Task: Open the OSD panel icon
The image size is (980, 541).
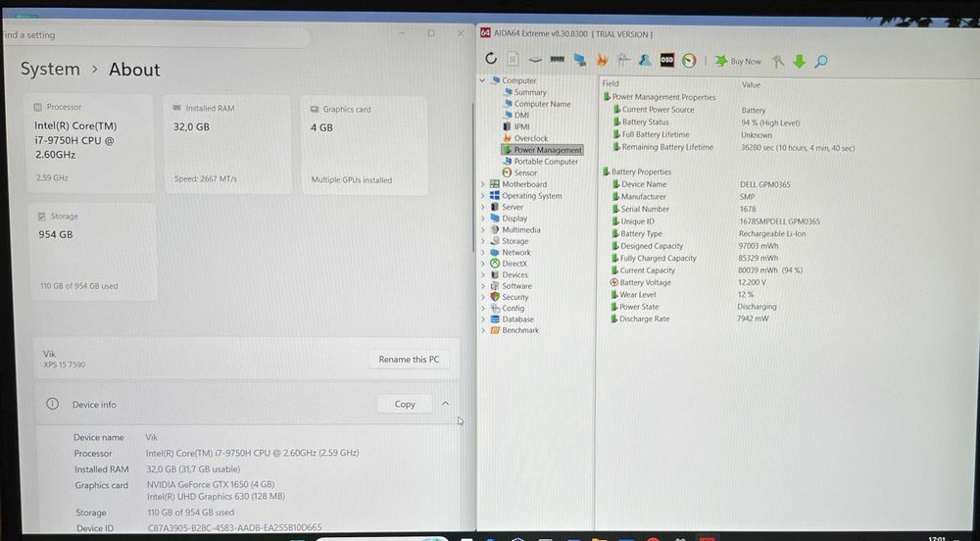Action: click(666, 60)
